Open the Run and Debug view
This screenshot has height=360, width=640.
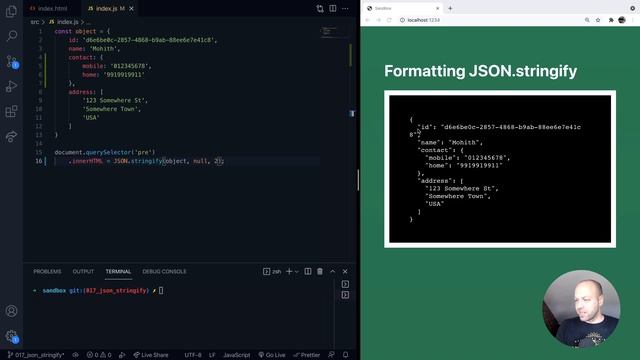tap(11, 86)
